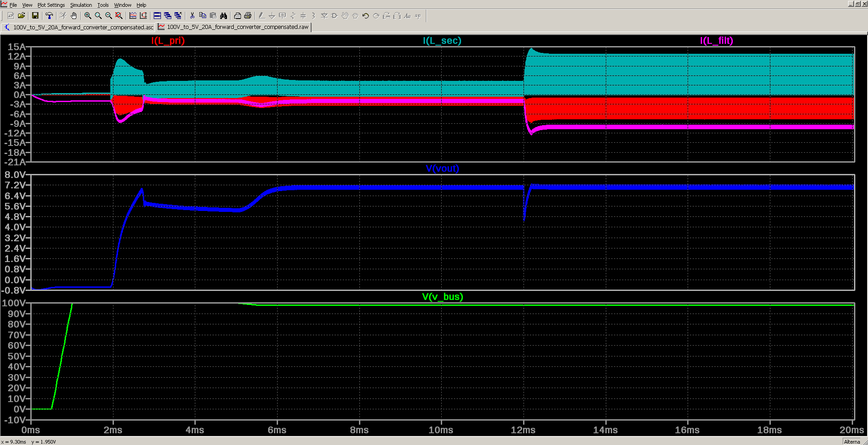The height and width of the screenshot is (445, 868).
Task: Switch to the .asc schematic tab
Action: click(79, 27)
